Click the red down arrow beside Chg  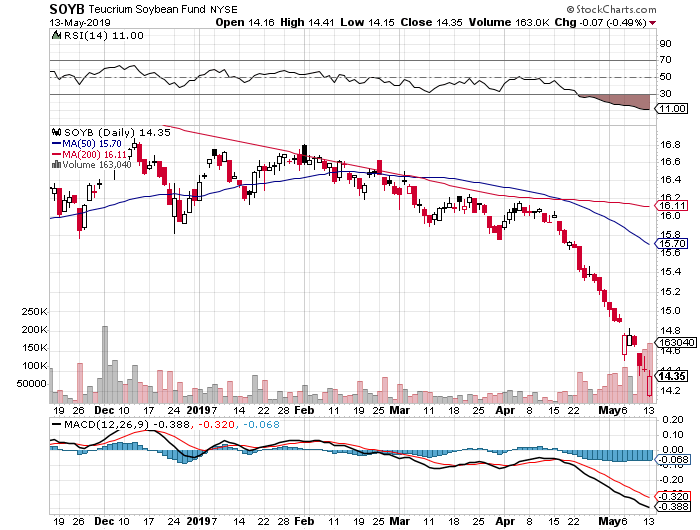[x=653, y=23]
